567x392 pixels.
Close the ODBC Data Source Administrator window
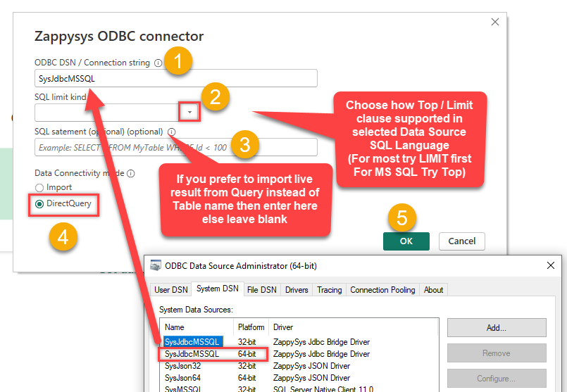click(550, 265)
